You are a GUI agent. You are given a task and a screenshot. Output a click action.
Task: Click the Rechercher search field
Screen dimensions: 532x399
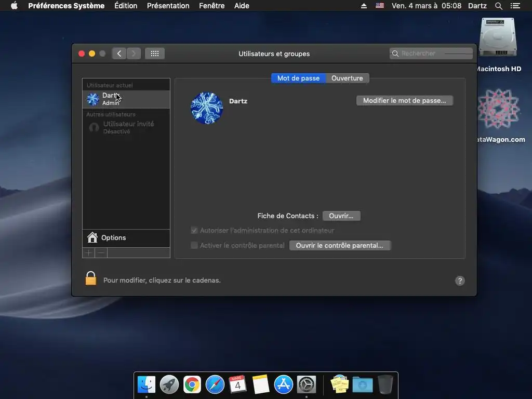coord(431,54)
